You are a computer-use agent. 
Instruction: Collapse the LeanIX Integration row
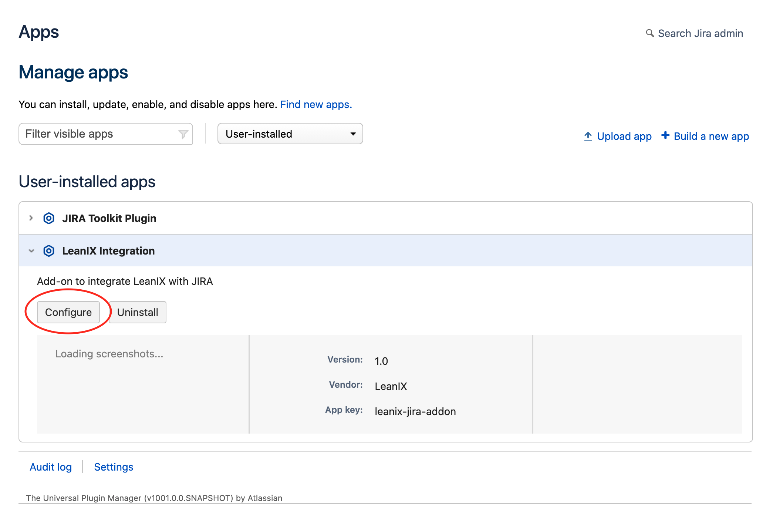tap(31, 251)
